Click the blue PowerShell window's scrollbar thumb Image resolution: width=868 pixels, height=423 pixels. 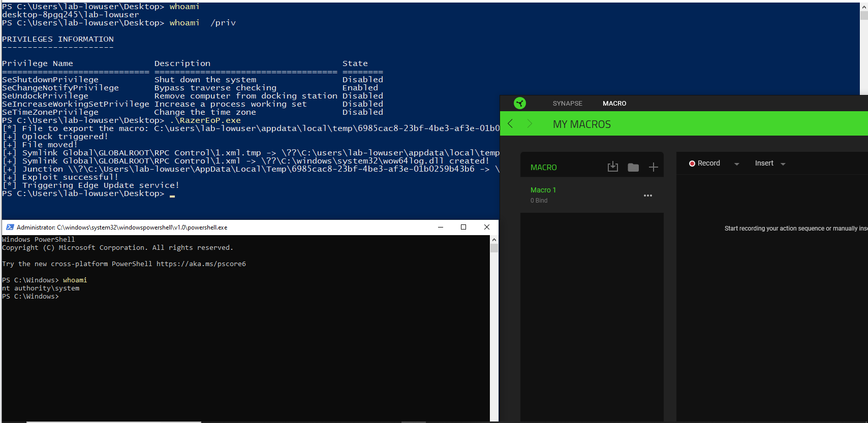(x=864, y=15)
